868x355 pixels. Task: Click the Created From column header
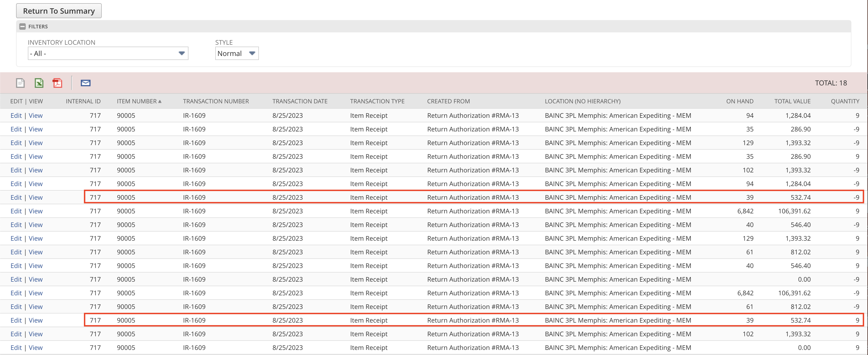coord(448,101)
